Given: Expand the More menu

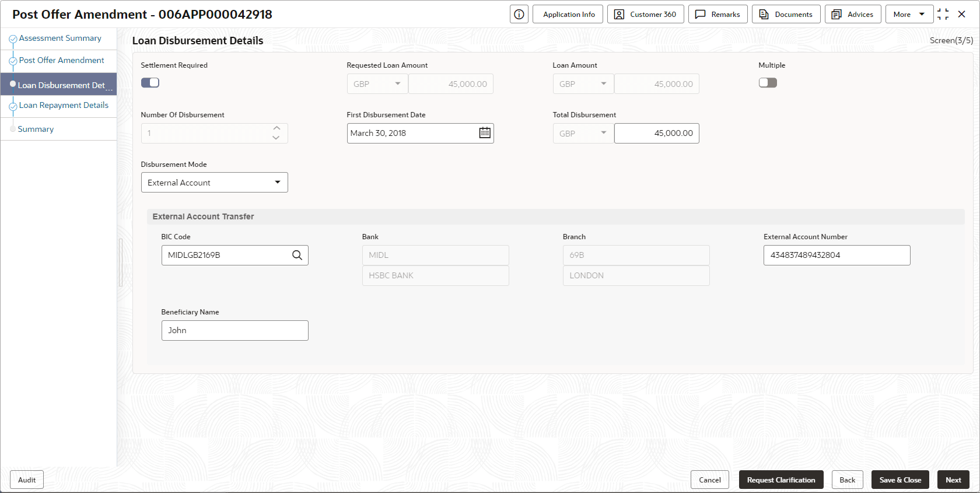Looking at the screenshot, I should click(909, 15).
